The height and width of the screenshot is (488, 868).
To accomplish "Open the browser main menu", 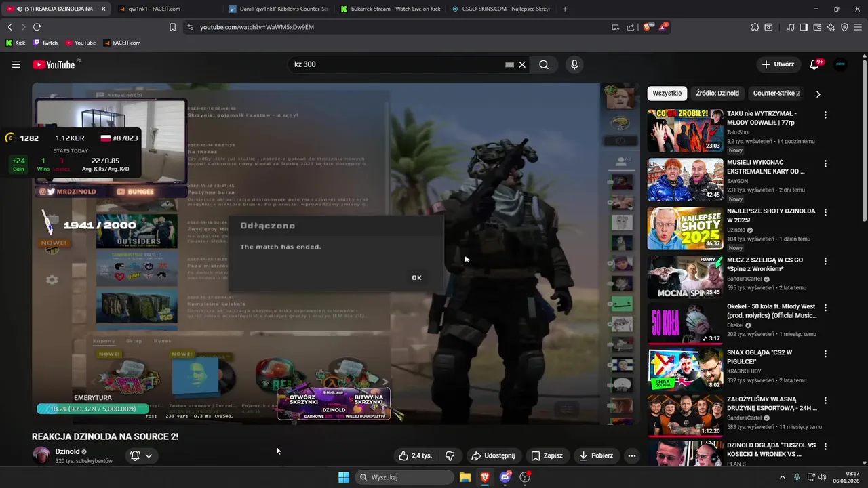I will point(859,27).
